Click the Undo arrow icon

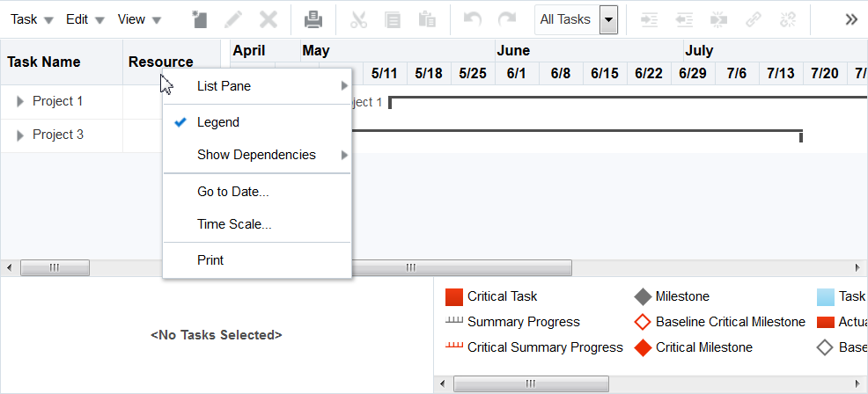tap(472, 19)
